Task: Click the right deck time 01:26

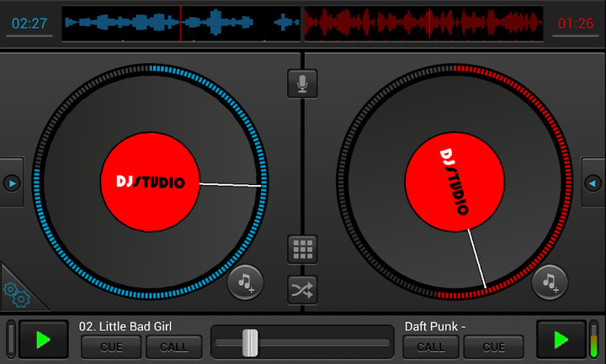Action: [x=576, y=24]
